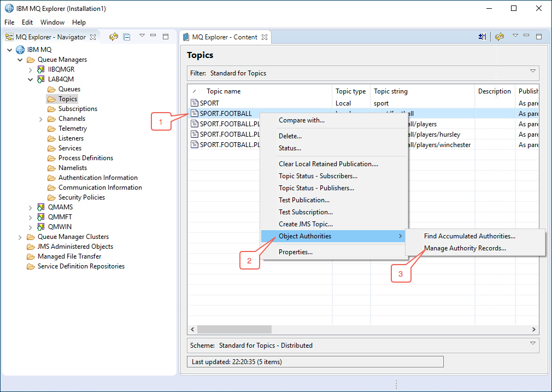Choose Test Publication... menu entry
Image resolution: width=552 pixels, height=392 pixels.
334,200
